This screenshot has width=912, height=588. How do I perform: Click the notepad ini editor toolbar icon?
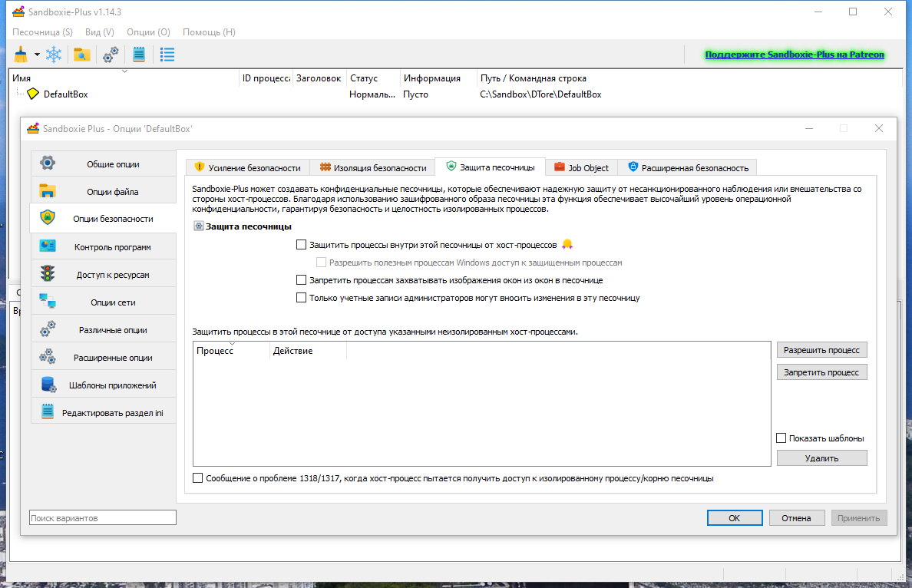pyautogui.click(x=139, y=55)
